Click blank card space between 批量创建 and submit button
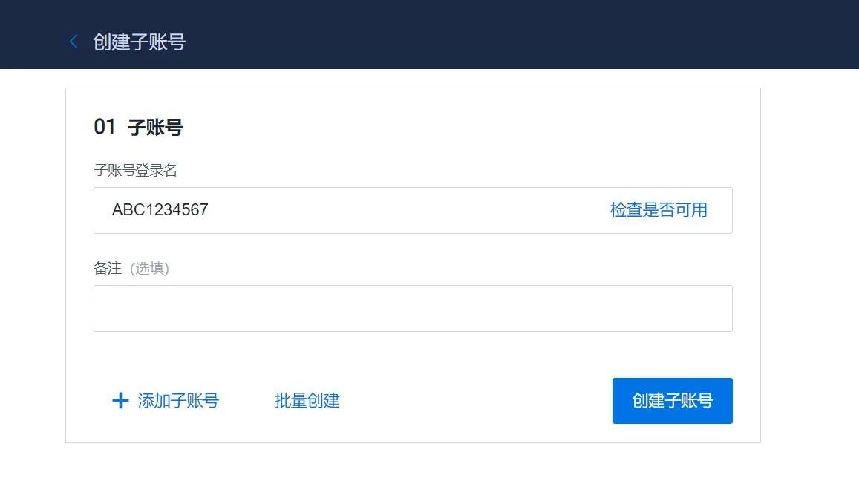 (475, 401)
